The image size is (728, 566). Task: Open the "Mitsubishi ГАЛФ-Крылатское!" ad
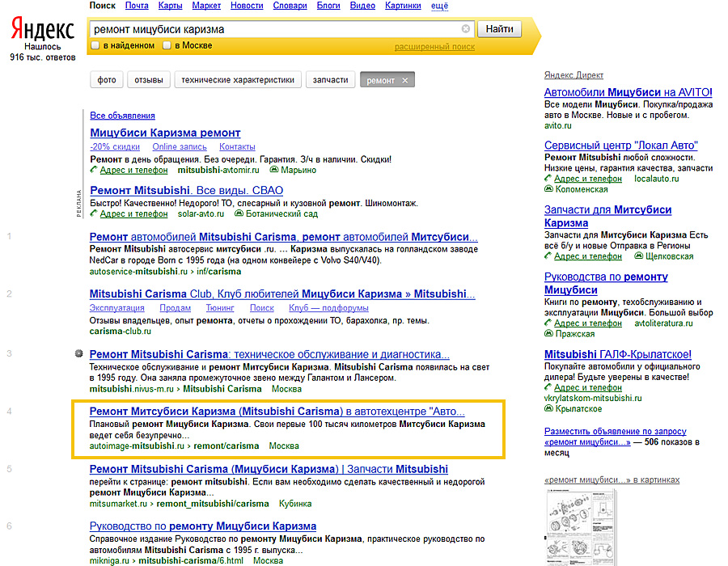(x=617, y=354)
